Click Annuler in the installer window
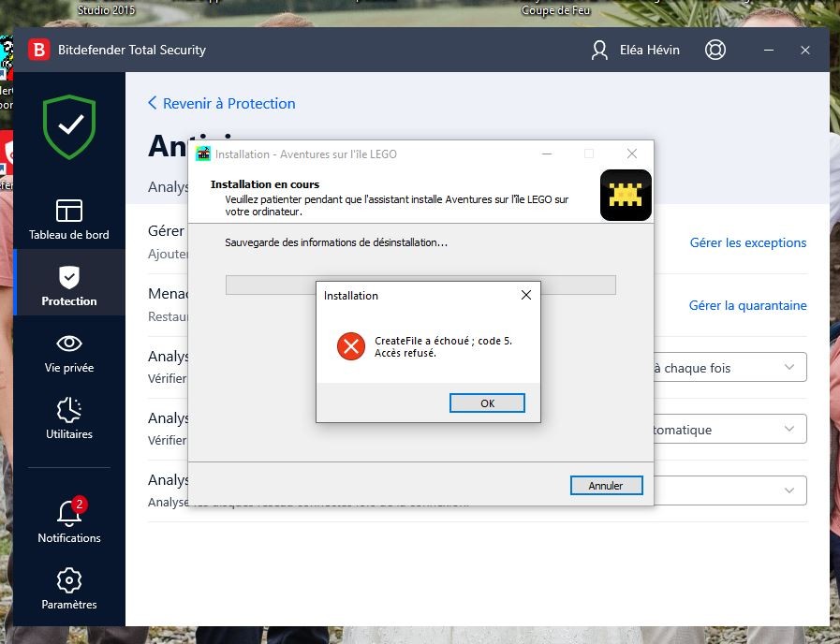 tap(606, 486)
